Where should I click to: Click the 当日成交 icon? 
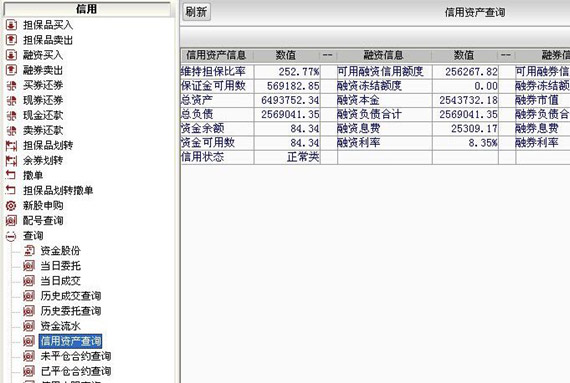coord(29,281)
